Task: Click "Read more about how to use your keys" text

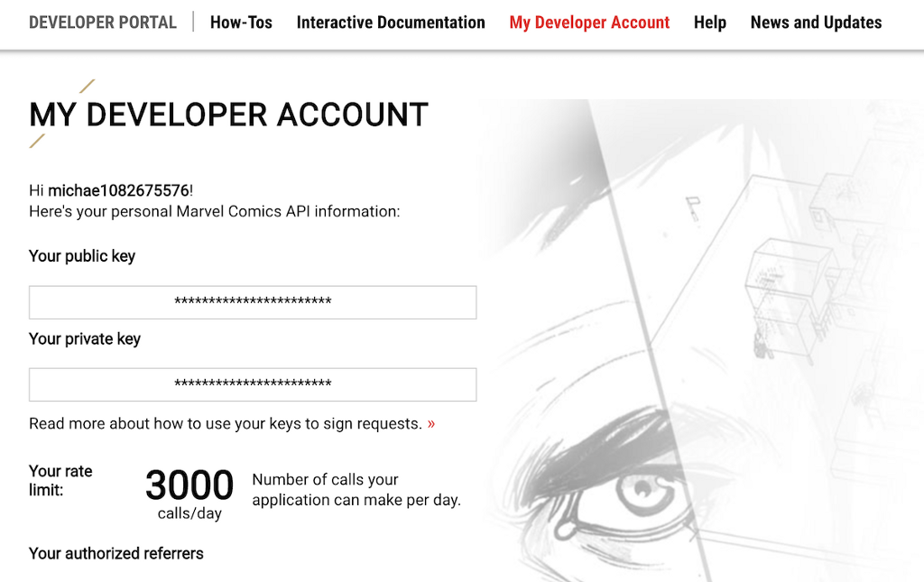Action: 226,423
